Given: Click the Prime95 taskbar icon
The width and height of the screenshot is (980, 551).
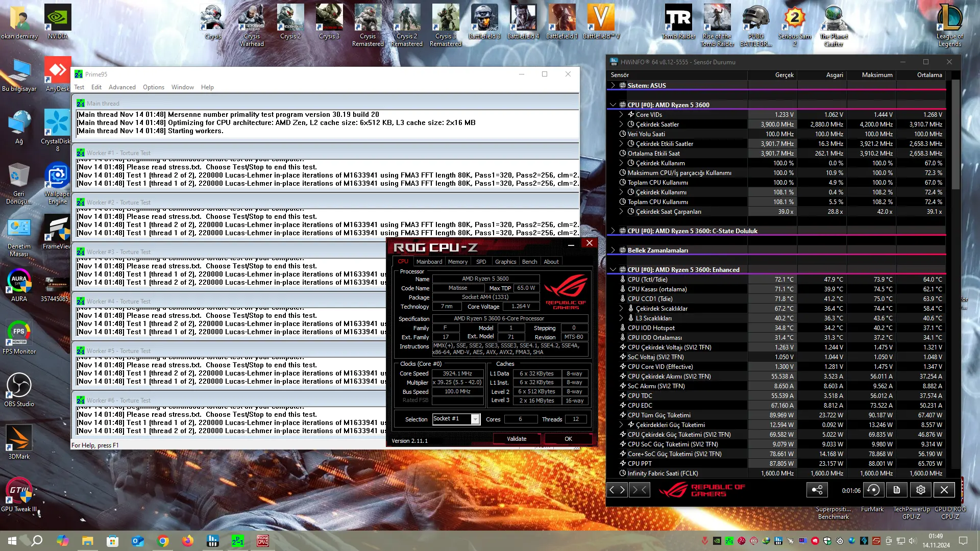Looking at the screenshot, I should (x=238, y=541).
